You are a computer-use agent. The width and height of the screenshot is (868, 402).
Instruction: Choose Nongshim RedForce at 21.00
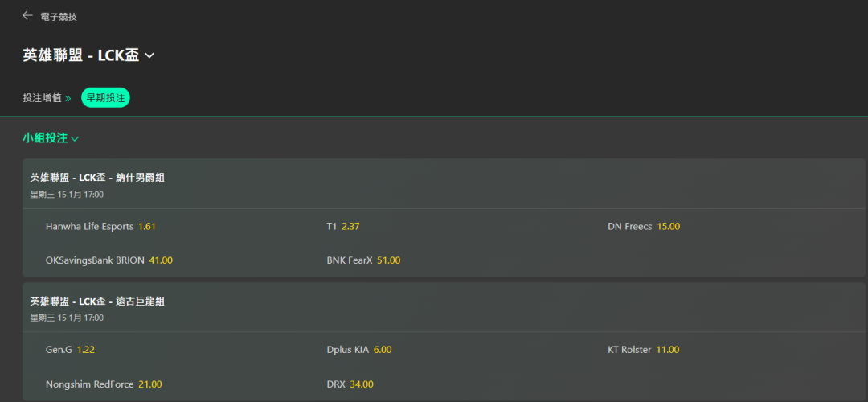click(x=150, y=384)
